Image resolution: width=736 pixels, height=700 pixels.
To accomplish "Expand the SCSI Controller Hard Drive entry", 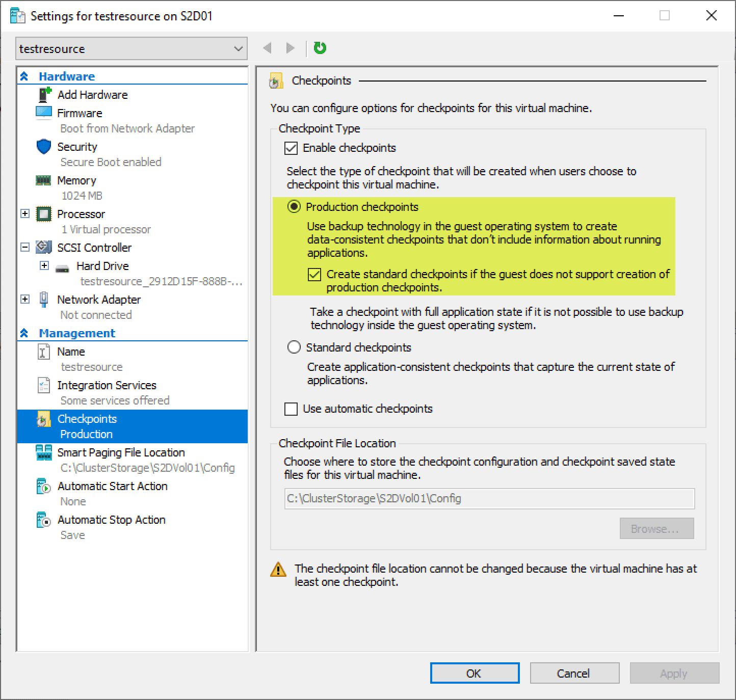I will 44,265.
